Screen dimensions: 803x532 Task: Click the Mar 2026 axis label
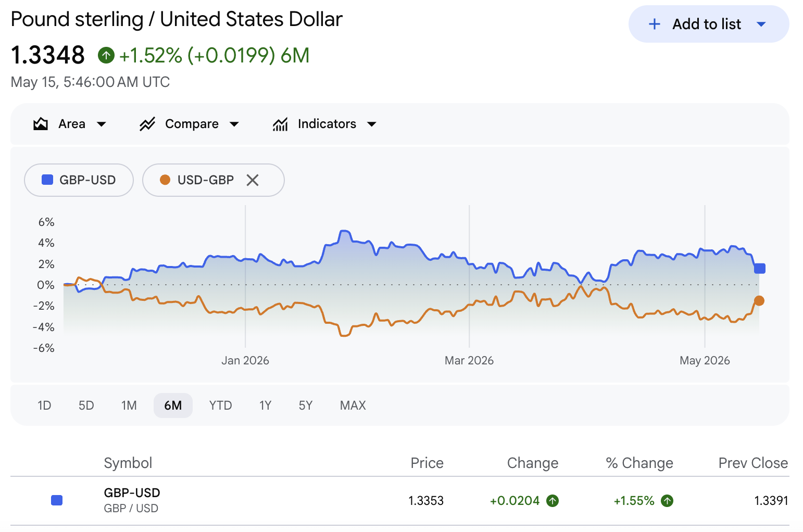(469, 360)
